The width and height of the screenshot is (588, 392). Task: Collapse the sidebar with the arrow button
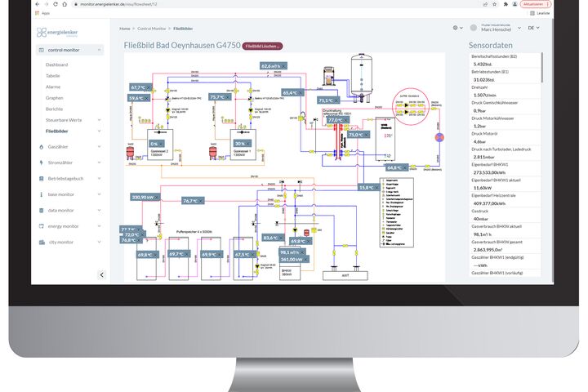click(101, 275)
